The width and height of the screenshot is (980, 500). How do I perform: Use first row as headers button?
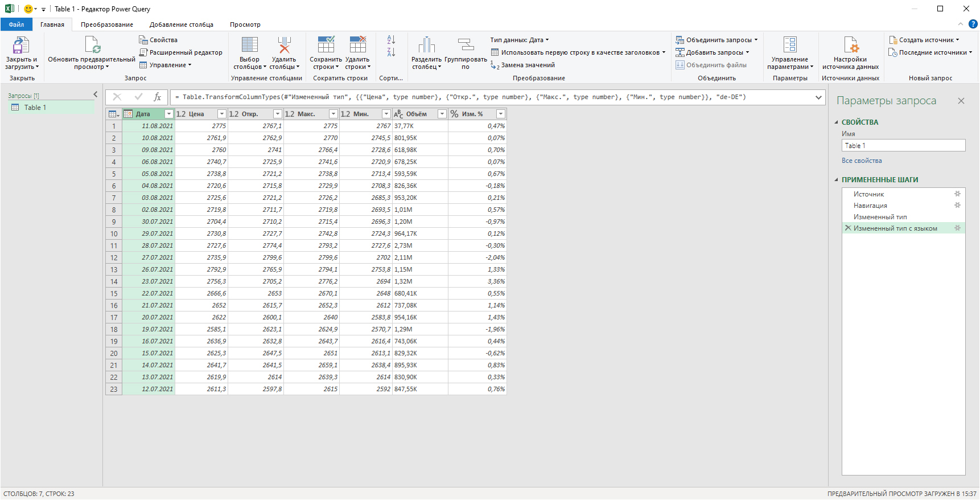(x=578, y=52)
